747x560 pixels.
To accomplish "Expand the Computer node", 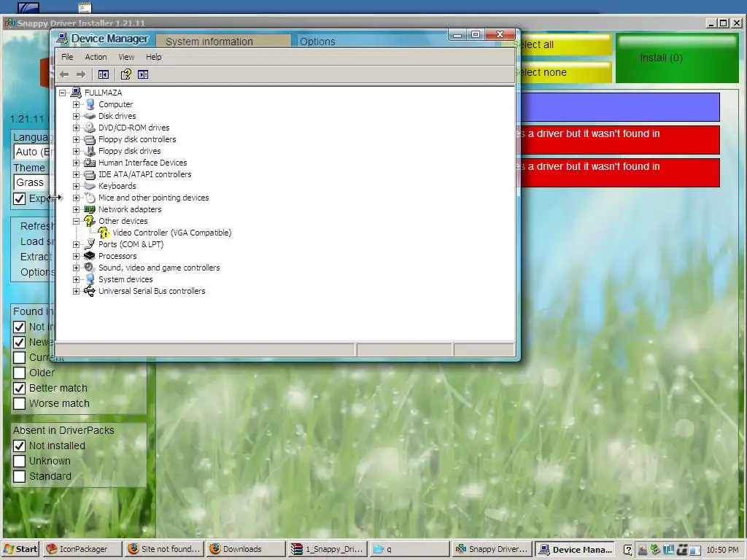I will coord(76,104).
